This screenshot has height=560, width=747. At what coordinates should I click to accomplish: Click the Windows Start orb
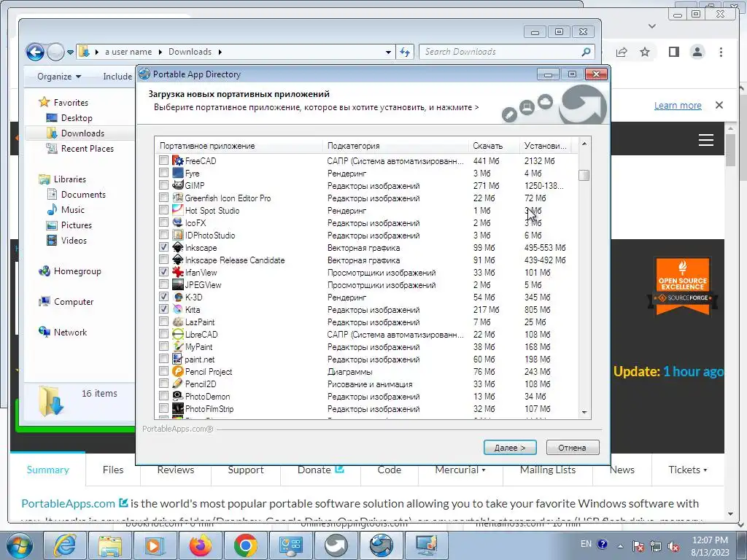point(18,546)
